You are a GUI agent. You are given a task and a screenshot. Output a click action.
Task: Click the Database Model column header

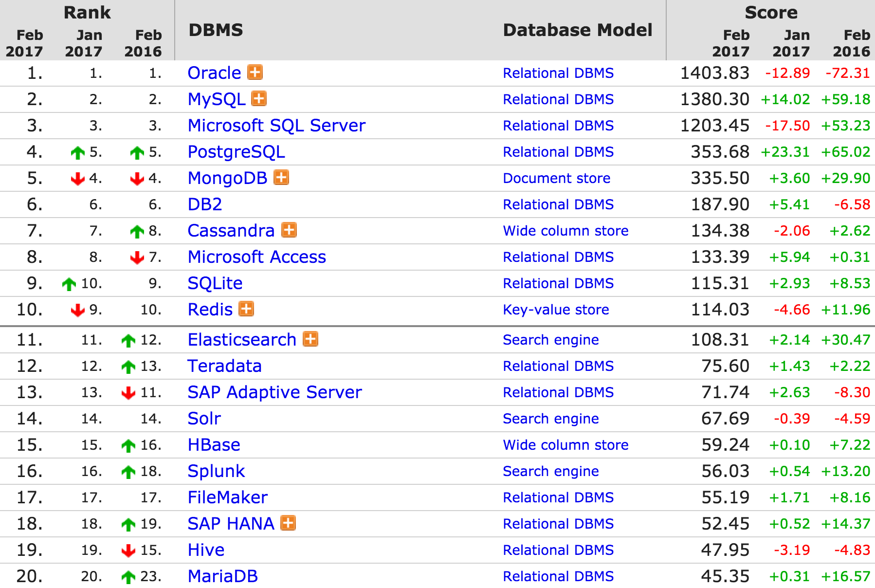tap(577, 30)
